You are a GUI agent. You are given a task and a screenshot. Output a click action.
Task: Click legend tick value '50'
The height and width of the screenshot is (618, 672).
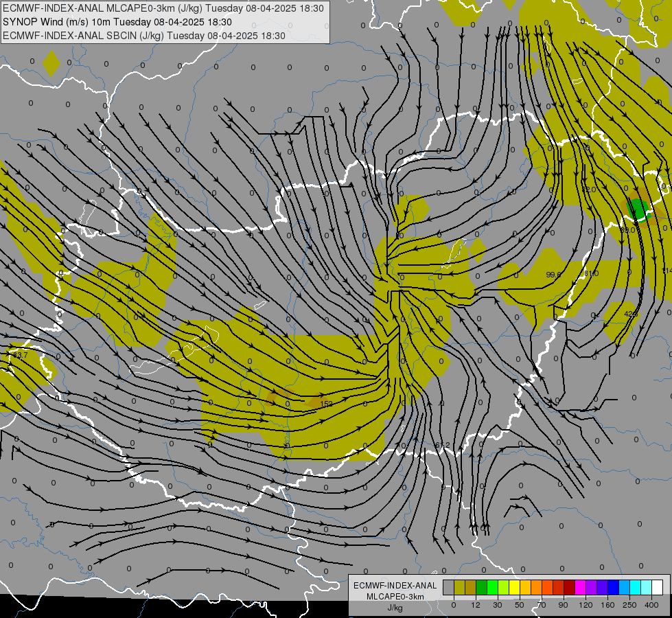(x=520, y=605)
